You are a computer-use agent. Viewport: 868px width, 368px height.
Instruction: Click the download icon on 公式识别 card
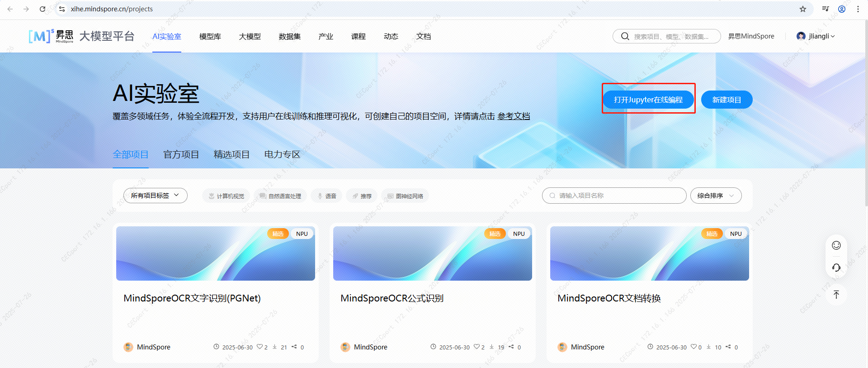[491, 347]
